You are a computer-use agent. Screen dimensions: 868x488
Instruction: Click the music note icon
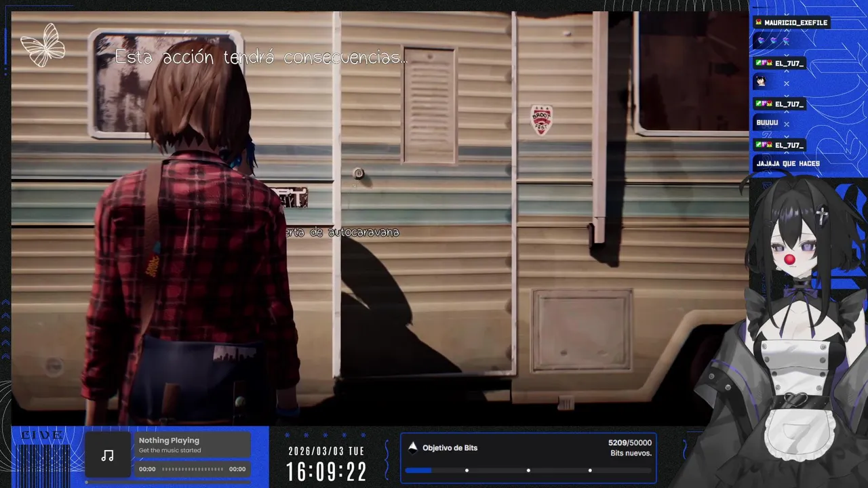[107, 455]
